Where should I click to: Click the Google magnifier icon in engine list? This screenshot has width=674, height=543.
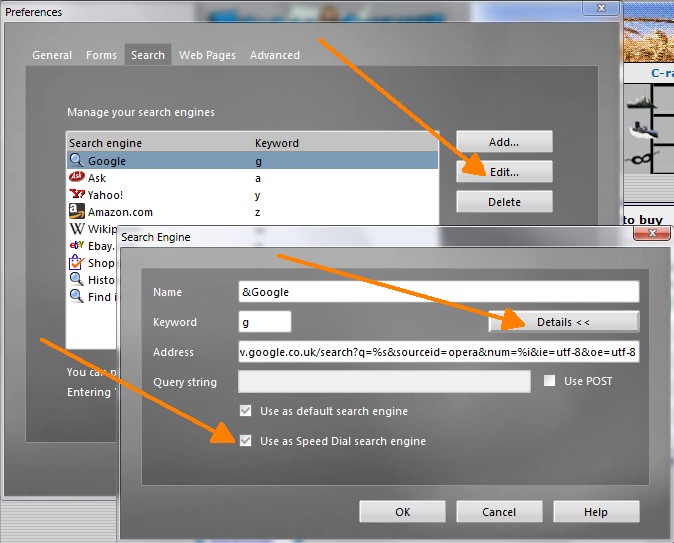[x=77, y=160]
